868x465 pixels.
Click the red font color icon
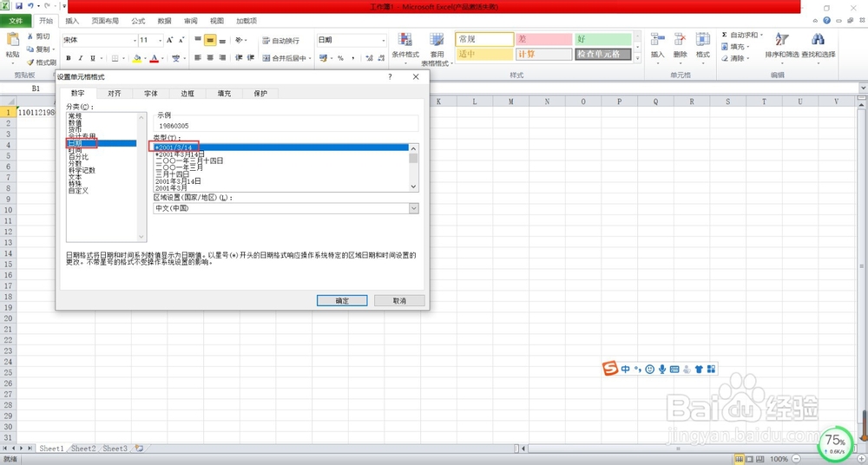pyautogui.click(x=155, y=58)
